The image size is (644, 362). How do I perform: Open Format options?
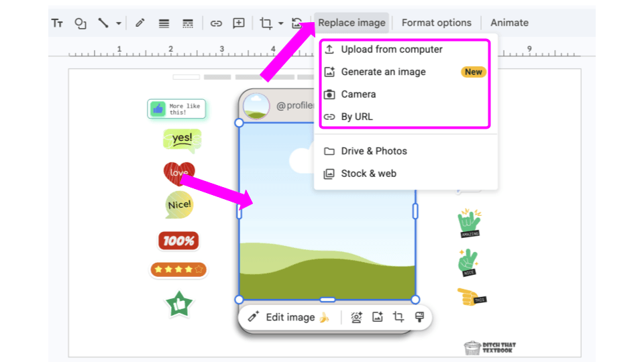tap(436, 23)
